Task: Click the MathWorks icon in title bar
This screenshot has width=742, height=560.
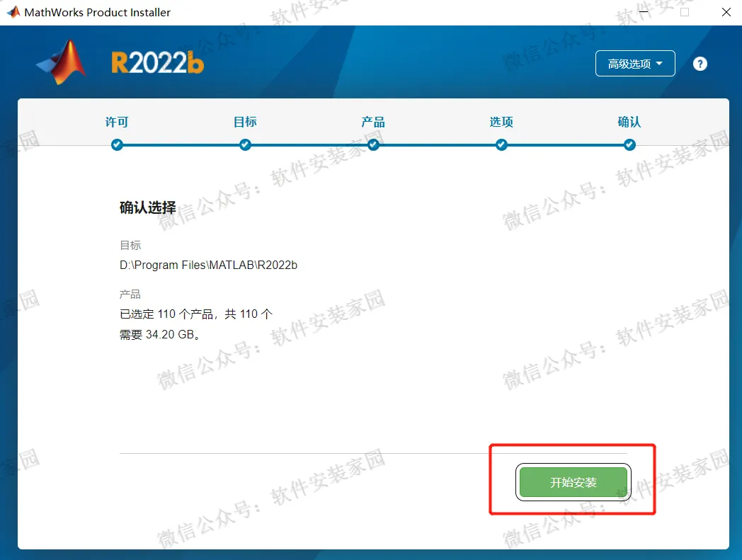Action: [13, 12]
